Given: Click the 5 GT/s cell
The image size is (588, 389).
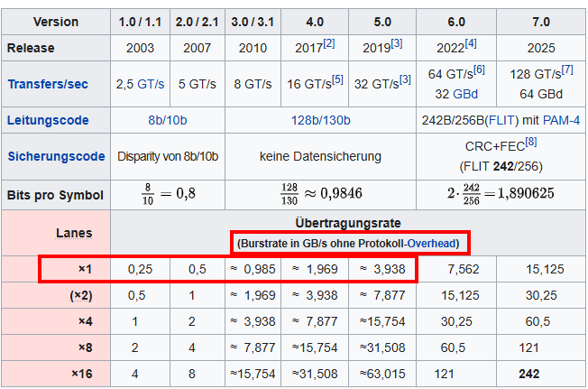Looking at the screenshot, I should 198,84.
